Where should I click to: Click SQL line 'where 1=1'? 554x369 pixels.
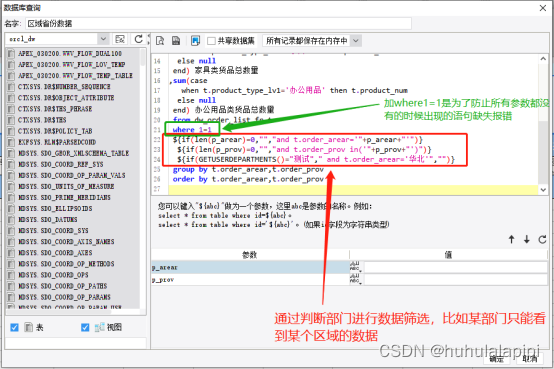[x=192, y=130]
